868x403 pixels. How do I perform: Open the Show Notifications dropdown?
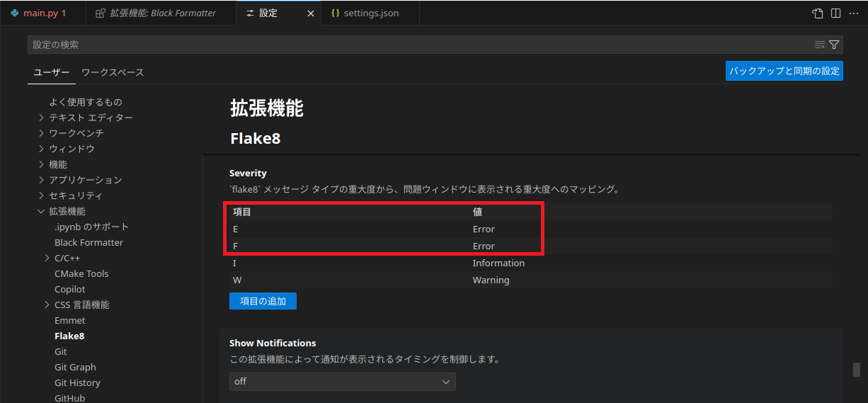(343, 381)
